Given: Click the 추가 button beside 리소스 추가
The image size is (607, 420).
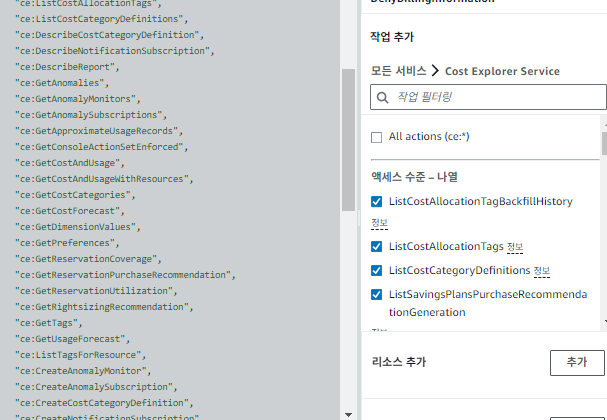Looking at the screenshot, I should (x=577, y=363).
